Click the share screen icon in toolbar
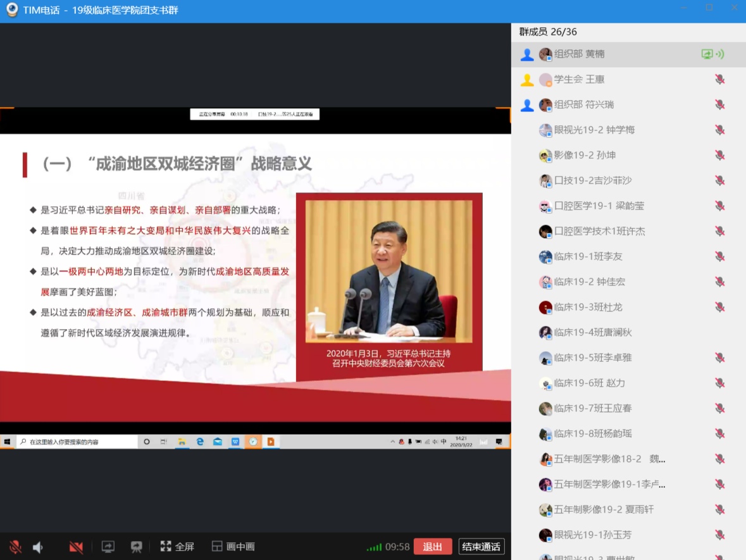 click(x=108, y=547)
